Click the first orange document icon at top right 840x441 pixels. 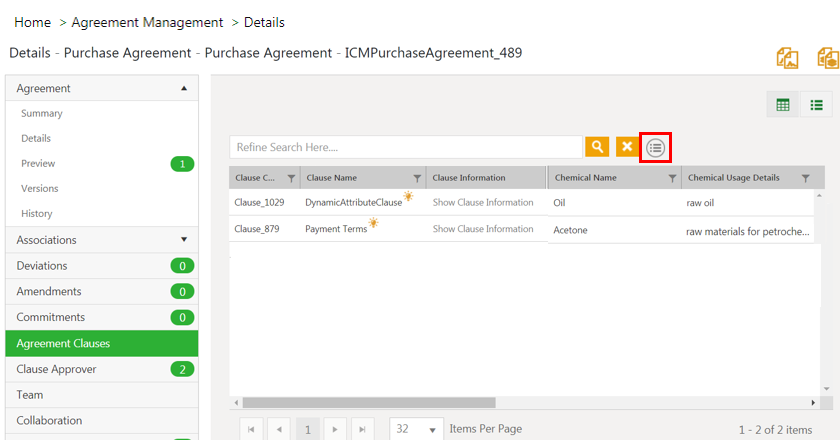point(788,58)
